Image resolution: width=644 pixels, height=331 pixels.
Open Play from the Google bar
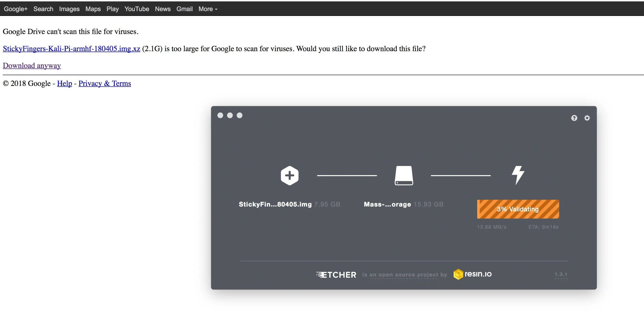pyautogui.click(x=113, y=9)
